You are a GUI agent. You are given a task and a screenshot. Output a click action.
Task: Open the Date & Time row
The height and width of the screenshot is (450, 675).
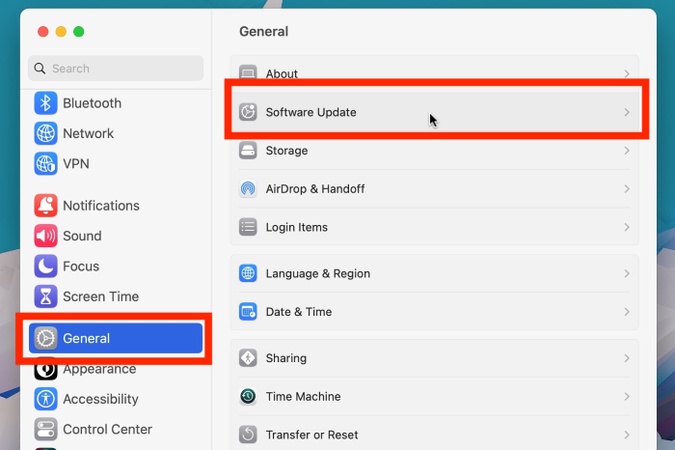coord(298,312)
